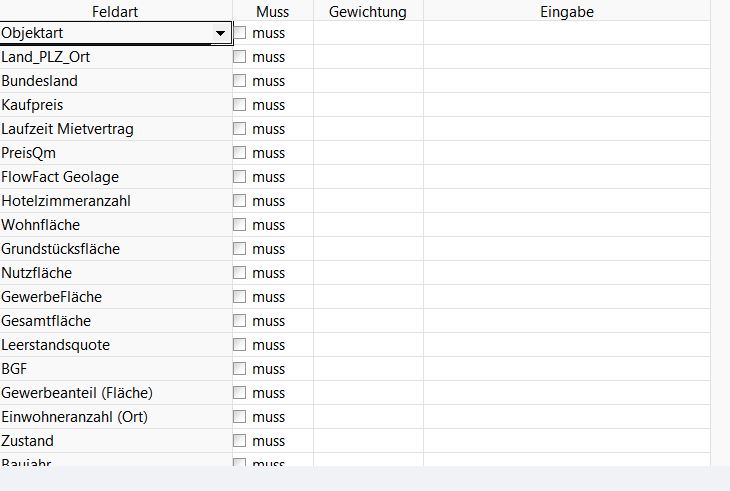The width and height of the screenshot is (730, 491).
Task: Tick the muss checkbox for Kaufpreis
Action: click(240, 105)
